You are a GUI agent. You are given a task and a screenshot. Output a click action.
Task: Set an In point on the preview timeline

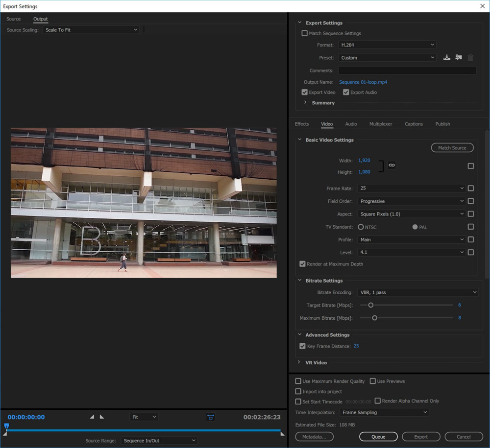[91, 417]
